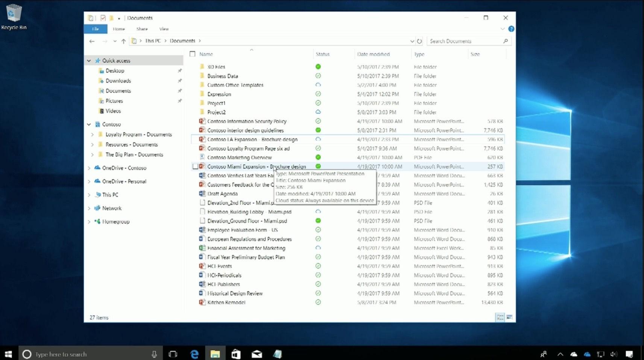The width and height of the screenshot is (644, 360).
Task: Open File Explorer icon on the taskbar
Action: point(215,354)
